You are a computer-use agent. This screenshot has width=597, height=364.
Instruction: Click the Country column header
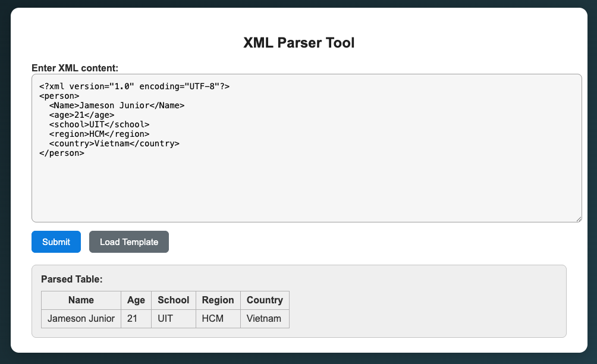tap(265, 300)
